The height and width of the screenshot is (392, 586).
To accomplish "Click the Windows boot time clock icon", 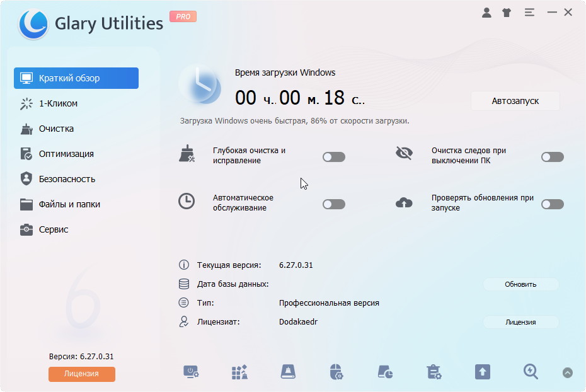I will 201,85.
